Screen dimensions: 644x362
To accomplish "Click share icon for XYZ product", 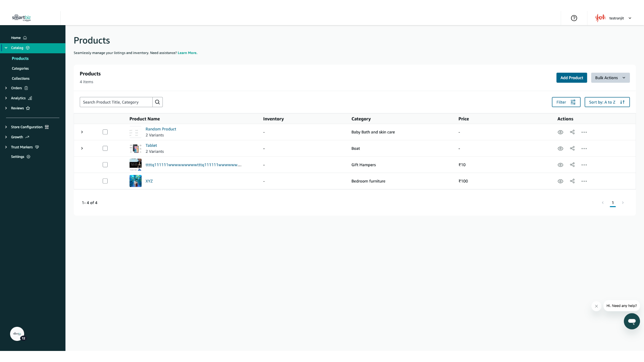I will [572, 181].
